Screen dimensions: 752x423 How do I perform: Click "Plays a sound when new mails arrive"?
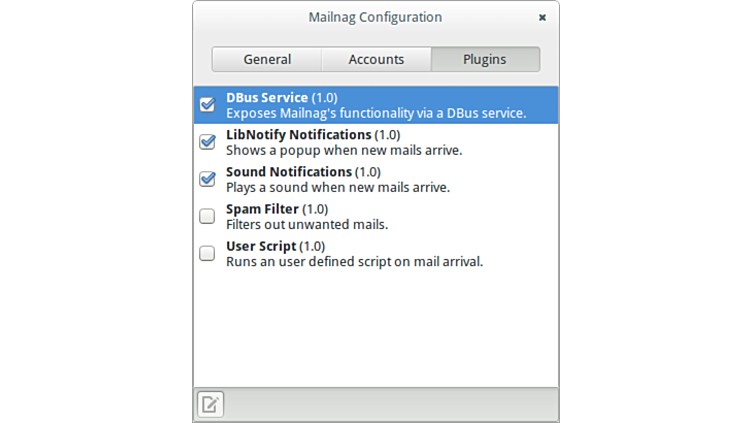(338, 188)
